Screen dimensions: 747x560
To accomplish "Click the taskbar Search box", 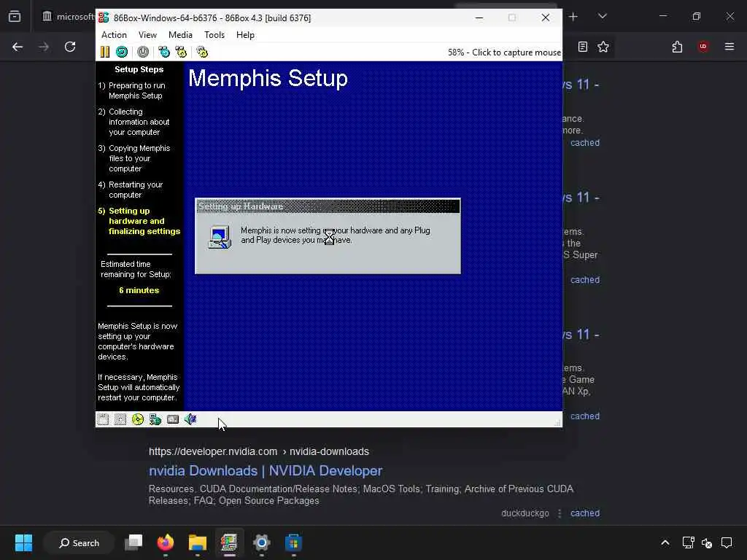I will click(x=79, y=542).
